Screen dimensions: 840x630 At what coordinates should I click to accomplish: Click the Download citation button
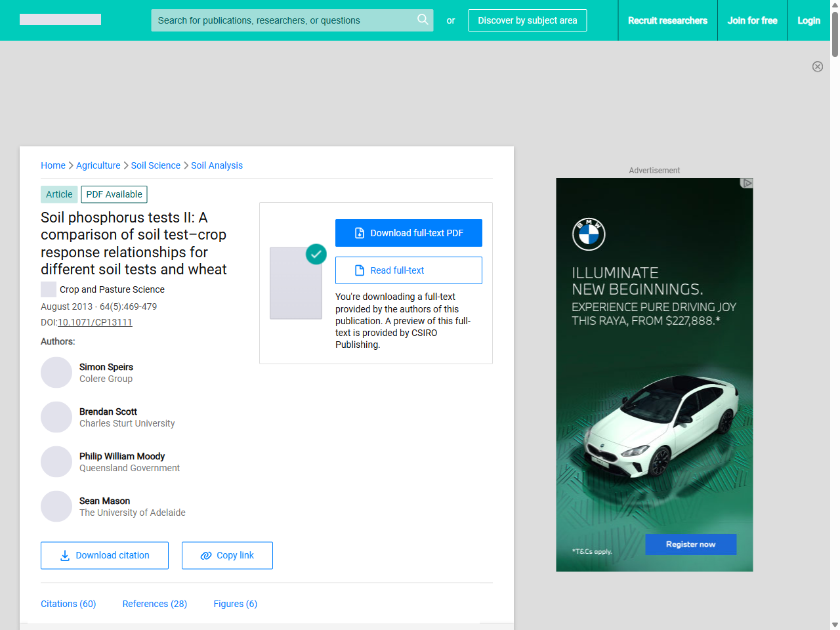[104, 555]
